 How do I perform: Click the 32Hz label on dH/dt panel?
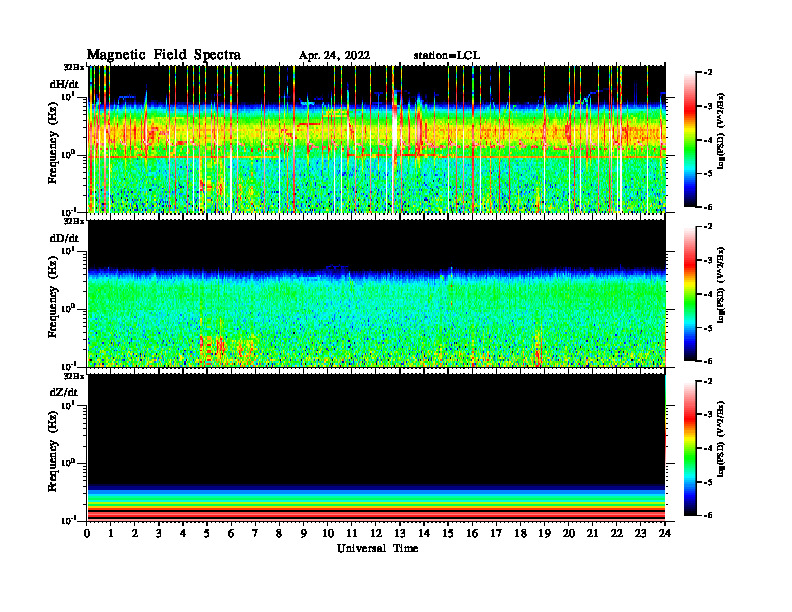pos(74,67)
